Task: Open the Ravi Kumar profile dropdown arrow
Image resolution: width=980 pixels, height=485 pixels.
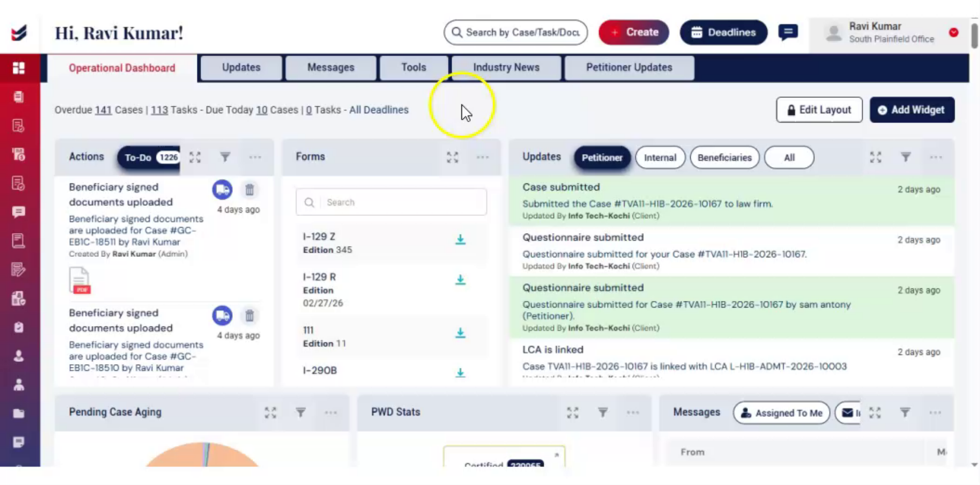Action: pos(954,33)
